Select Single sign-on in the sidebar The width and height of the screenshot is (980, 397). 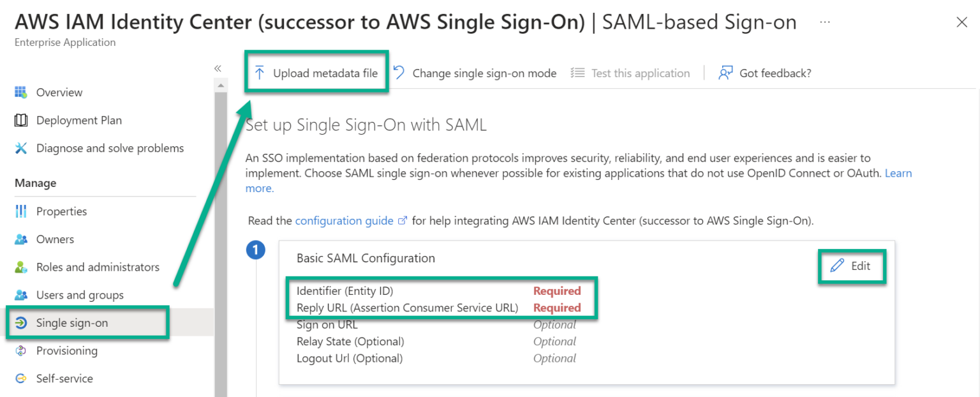click(x=71, y=322)
